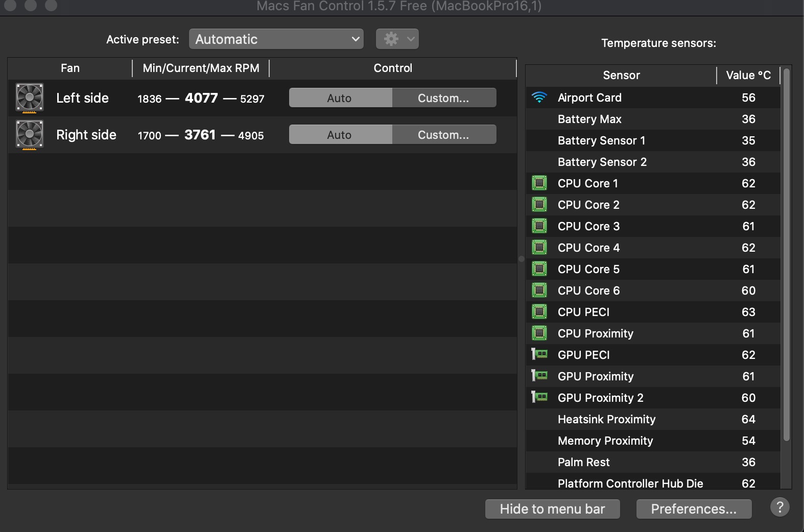Select the Heatsink Proximity sensor row
This screenshot has width=804, height=532.
(x=653, y=419)
